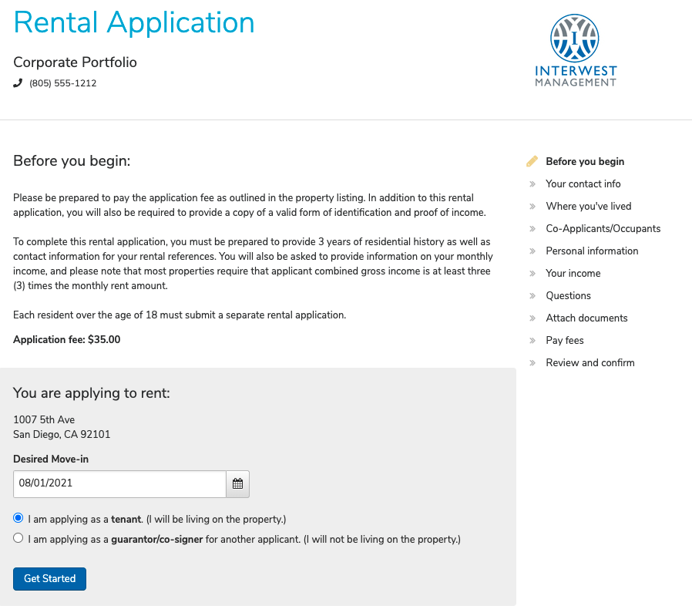Click the pencil icon beside Before you begin
This screenshot has height=616, width=692.
coord(532,162)
